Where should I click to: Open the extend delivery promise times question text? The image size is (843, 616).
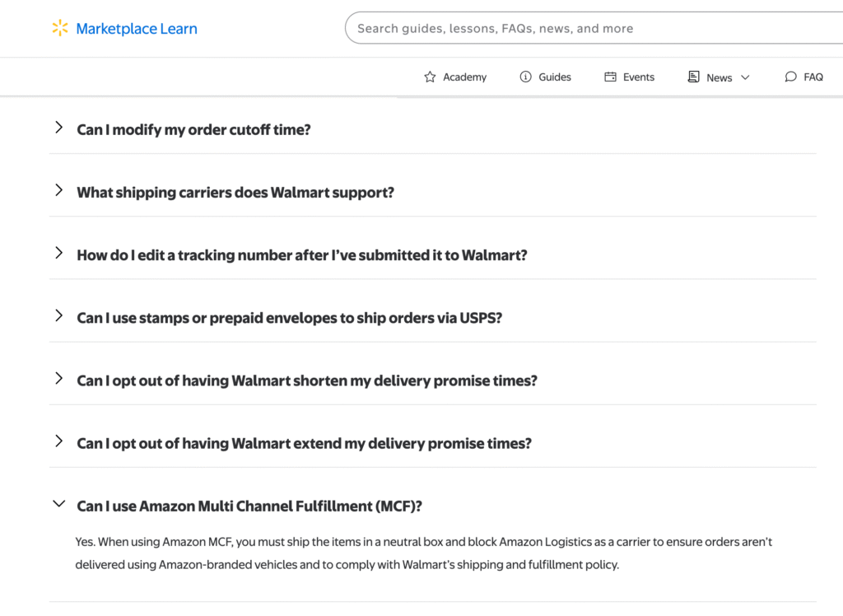[x=305, y=443]
